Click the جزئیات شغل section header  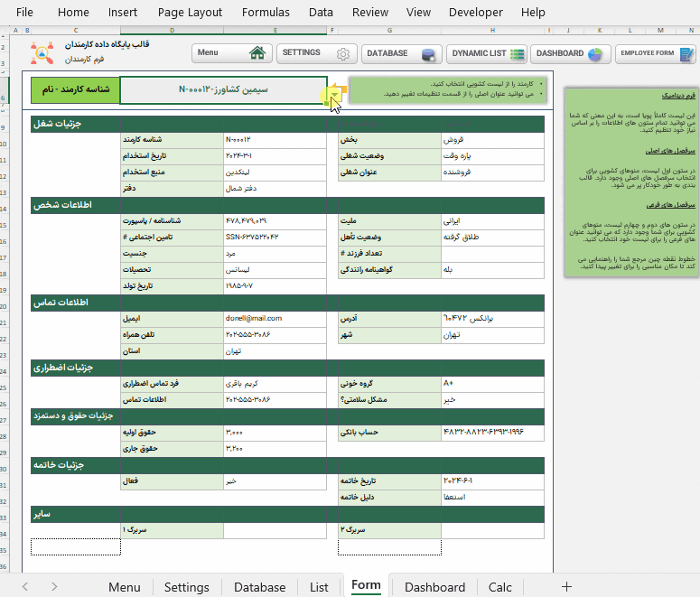[287, 124]
